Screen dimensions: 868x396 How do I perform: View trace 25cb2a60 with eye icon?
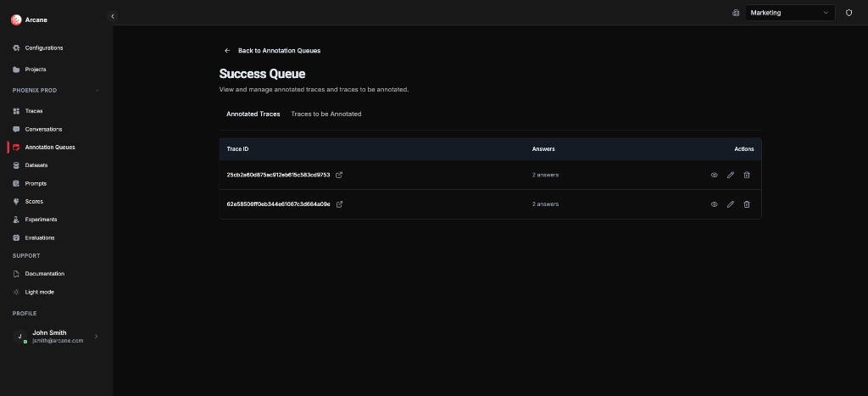point(714,175)
